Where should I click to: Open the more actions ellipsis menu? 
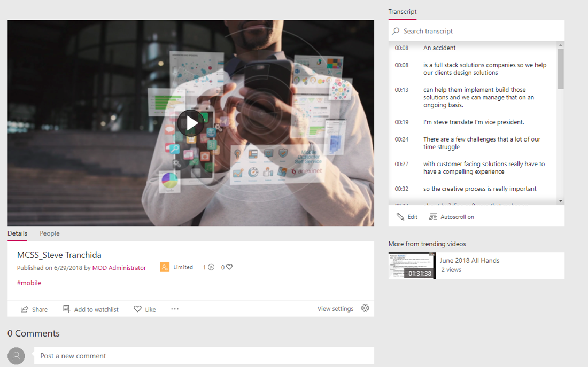coord(175,309)
